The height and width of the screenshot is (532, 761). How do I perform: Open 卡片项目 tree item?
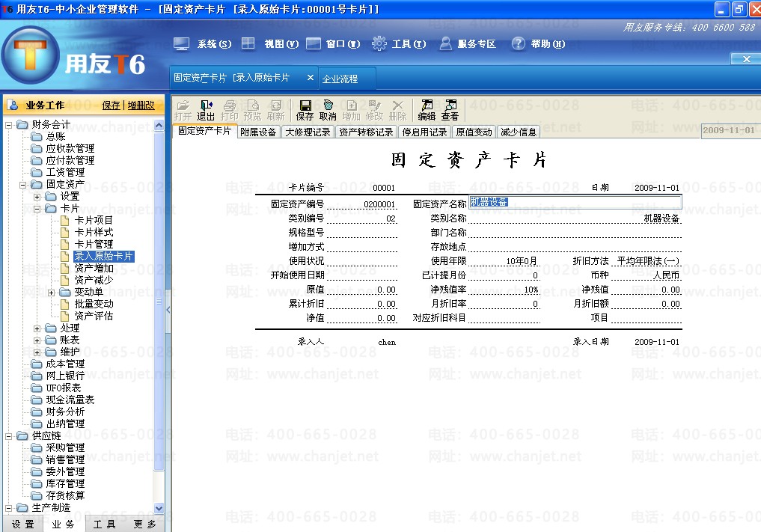pos(94,221)
